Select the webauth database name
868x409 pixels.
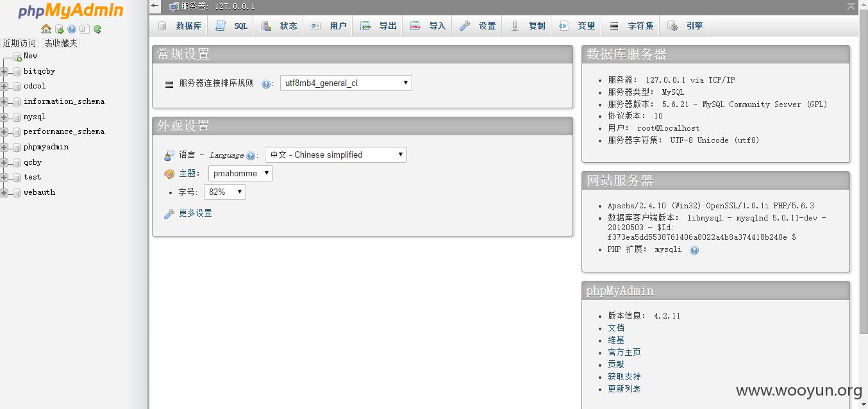coord(40,192)
